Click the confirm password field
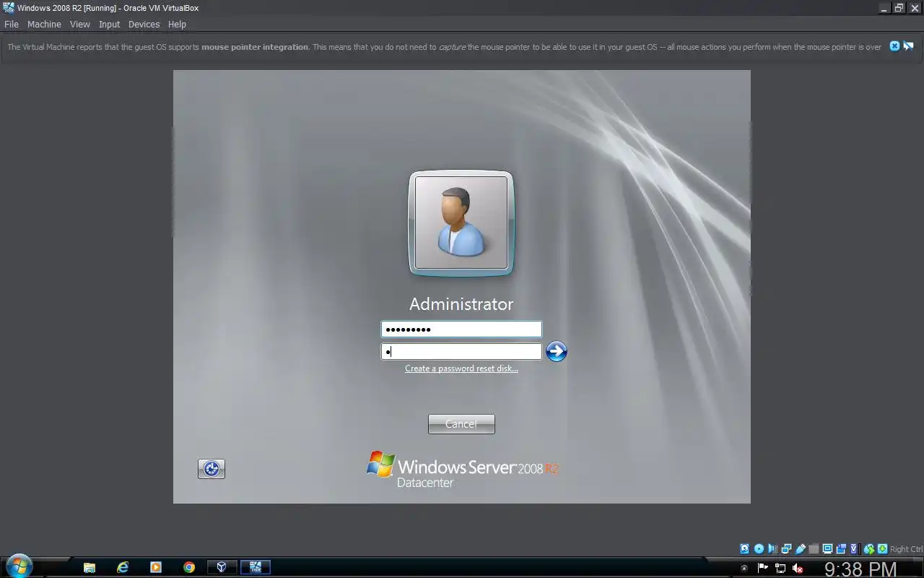 461,352
